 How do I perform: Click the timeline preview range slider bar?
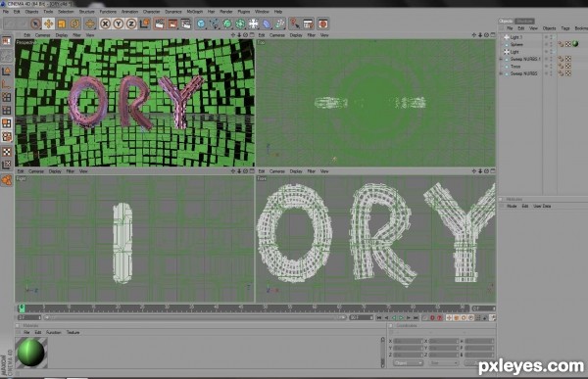coord(195,317)
